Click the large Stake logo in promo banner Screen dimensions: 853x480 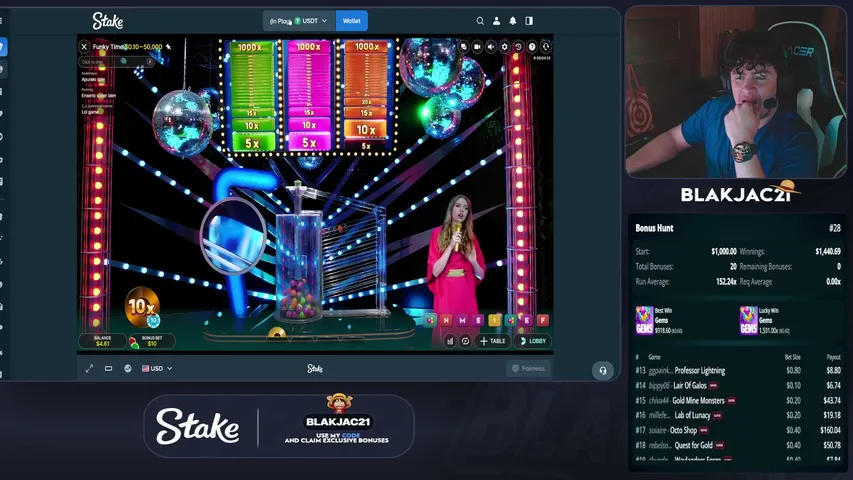coord(197,426)
